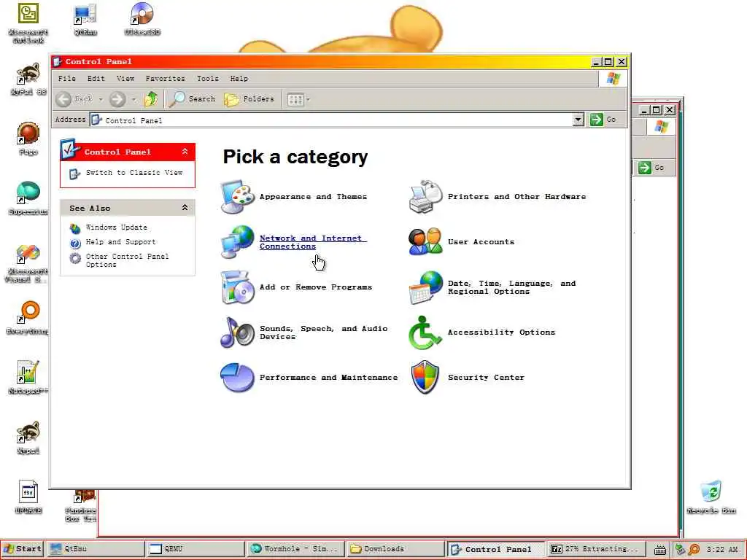Image resolution: width=747 pixels, height=560 pixels.
Task: Click Go button in the background window
Action: click(651, 167)
